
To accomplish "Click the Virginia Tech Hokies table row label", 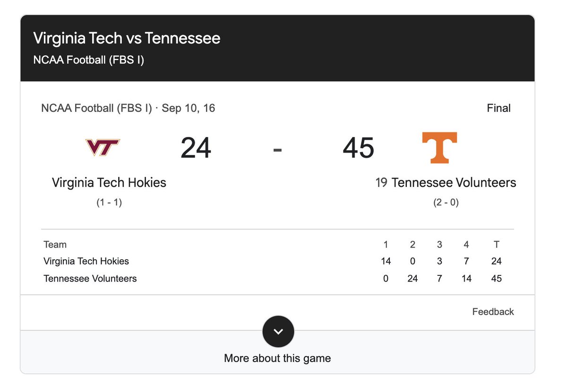I will pyautogui.click(x=86, y=261).
